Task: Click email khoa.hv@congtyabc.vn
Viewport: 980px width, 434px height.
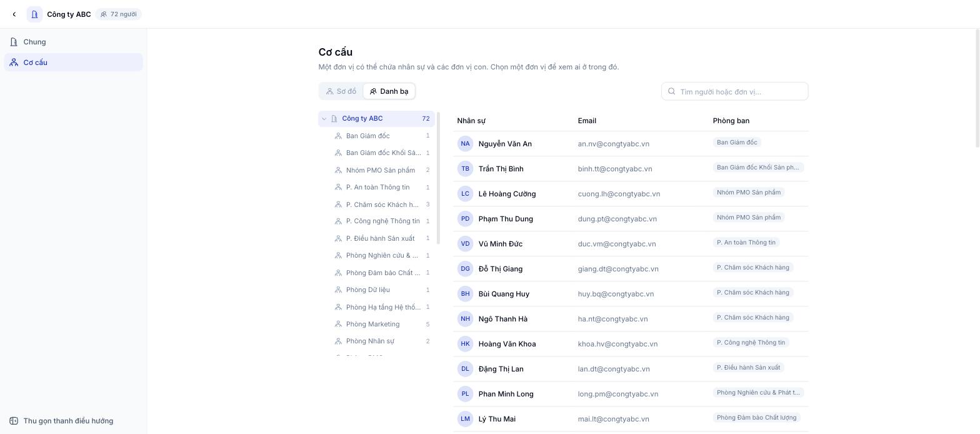Action: point(619,344)
